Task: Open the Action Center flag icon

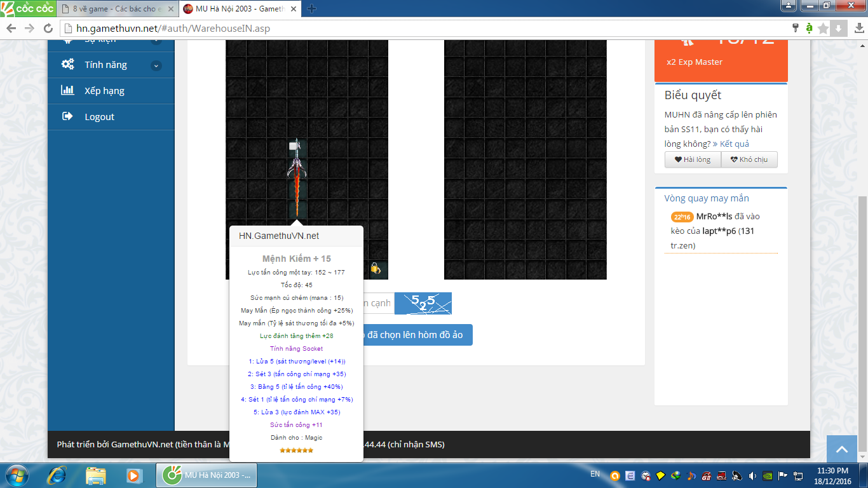Action: pyautogui.click(x=783, y=475)
